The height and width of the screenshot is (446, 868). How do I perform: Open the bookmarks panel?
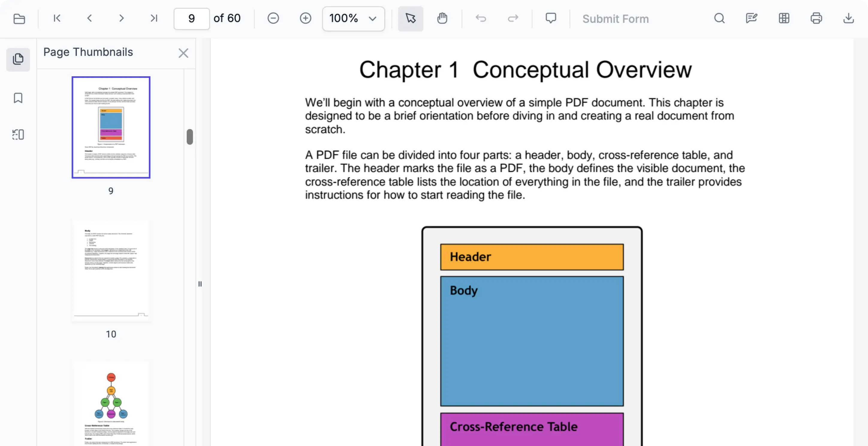click(x=18, y=98)
